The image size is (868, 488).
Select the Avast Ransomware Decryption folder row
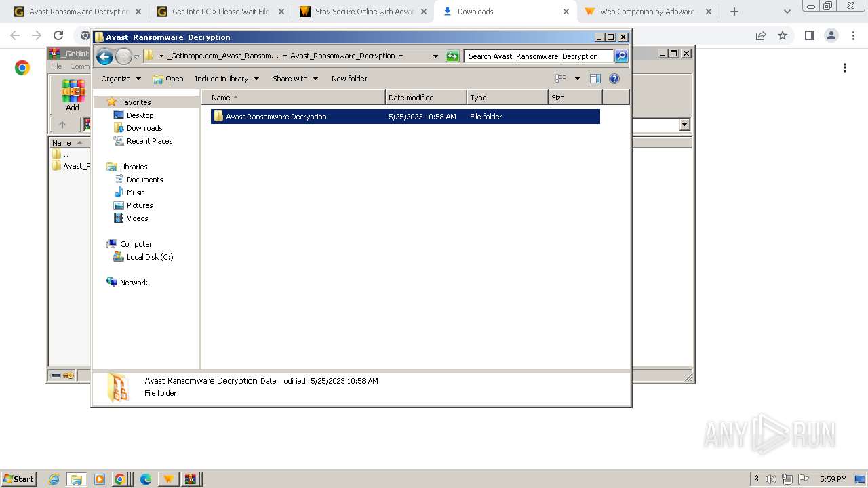[405, 117]
